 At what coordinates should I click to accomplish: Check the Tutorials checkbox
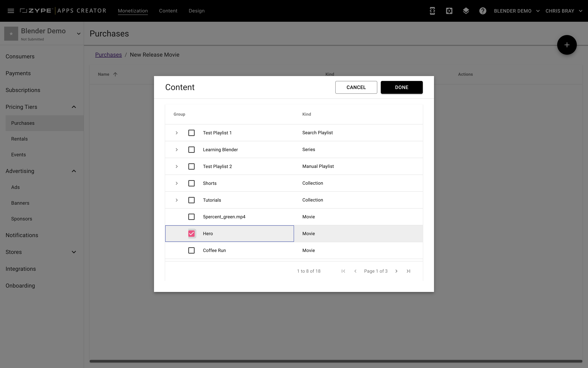point(191,200)
